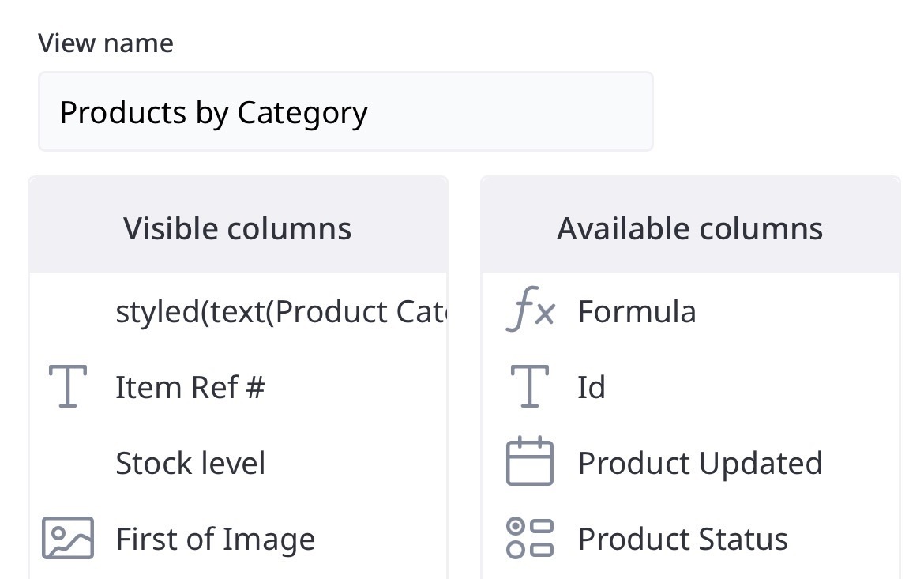Select the styled(text(Product Cat… visible column

[x=281, y=311]
